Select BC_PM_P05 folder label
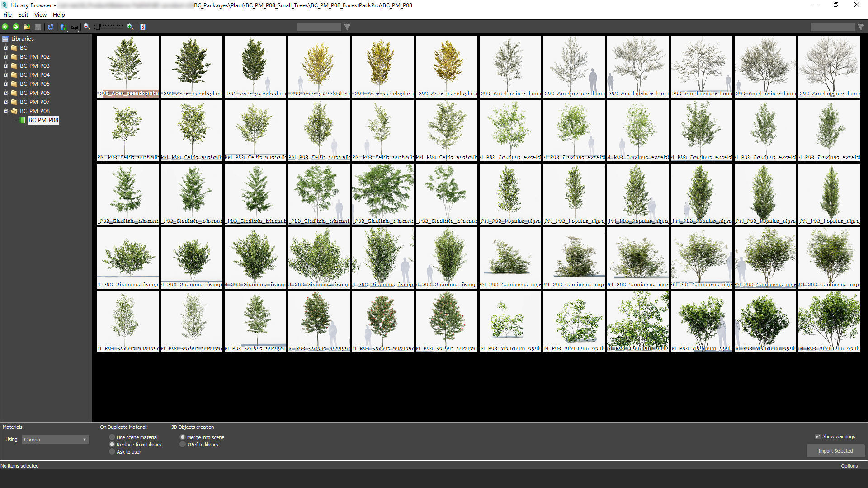868x488 pixels. [x=35, y=84]
